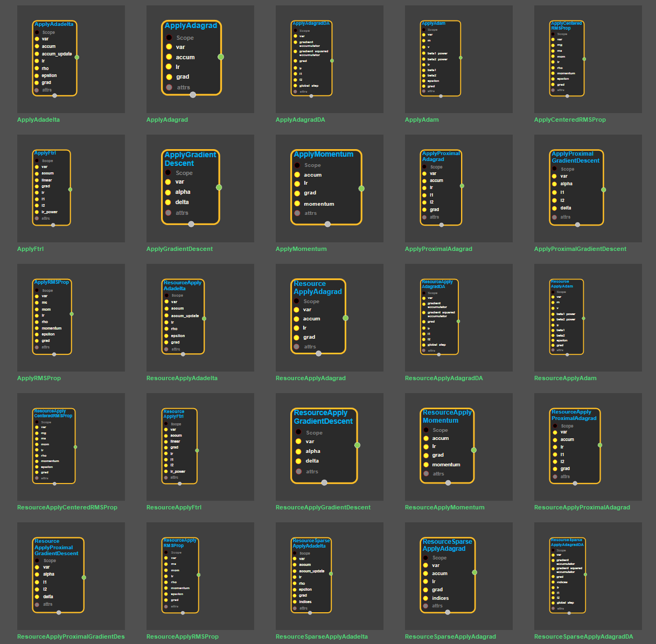Viewport: 656px width, 644px height.
Task: Click bottom gray pin of ApplyMomentum node
Action: pos(327,224)
